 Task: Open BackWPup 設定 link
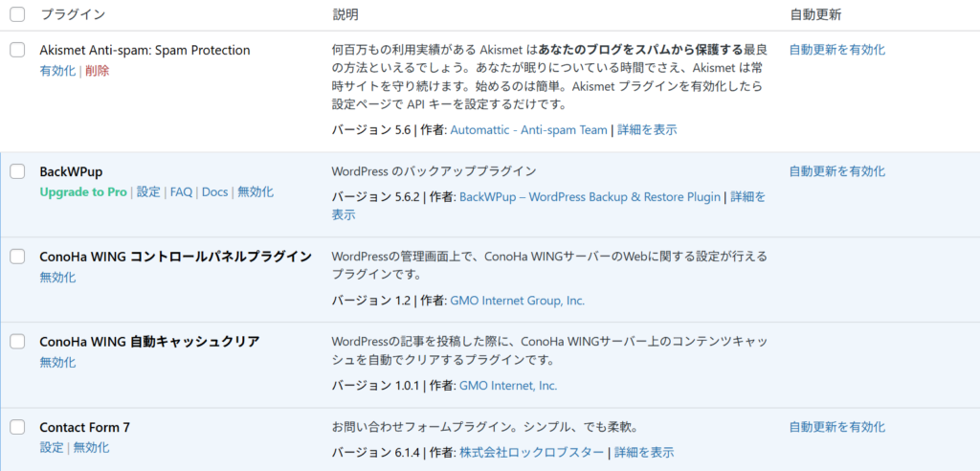point(148,192)
